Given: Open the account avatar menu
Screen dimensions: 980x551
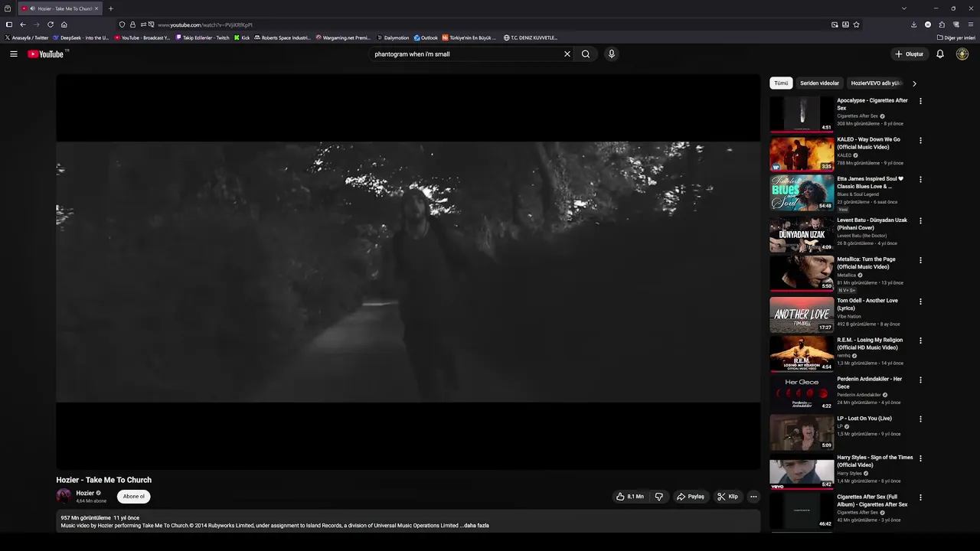Looking at the screenshot, I should tap(962, 54).
